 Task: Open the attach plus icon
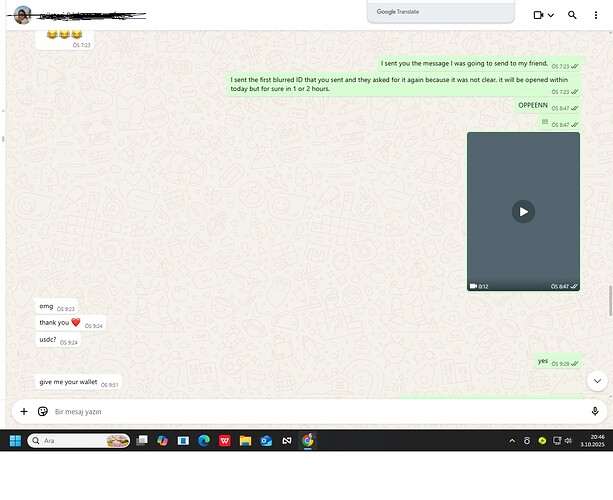pos(24,411)
